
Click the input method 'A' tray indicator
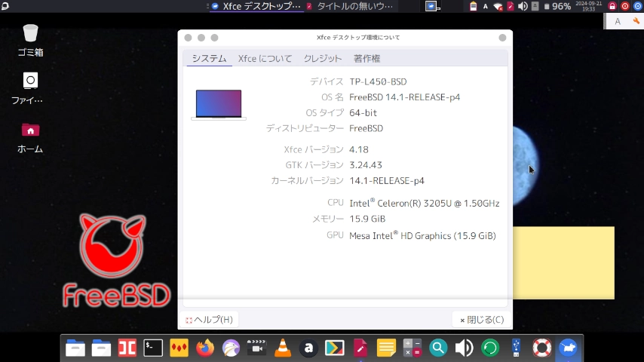pos(485,6)
